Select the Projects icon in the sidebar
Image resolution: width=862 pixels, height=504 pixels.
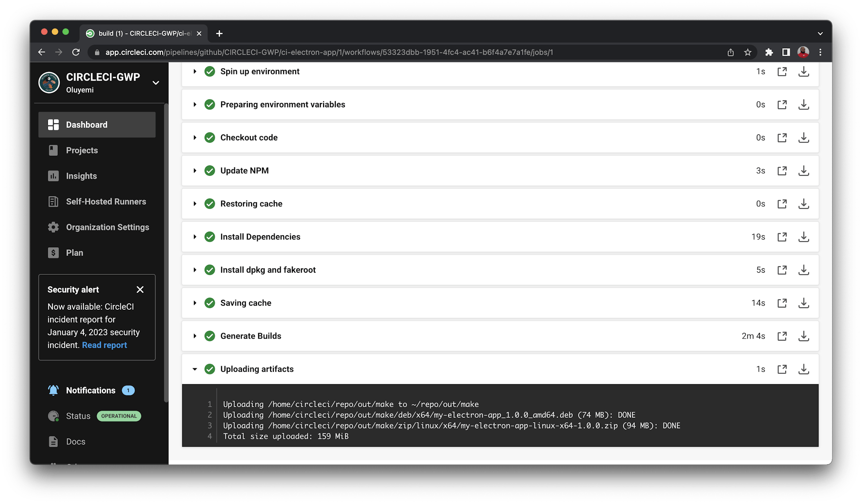[53, 150]
